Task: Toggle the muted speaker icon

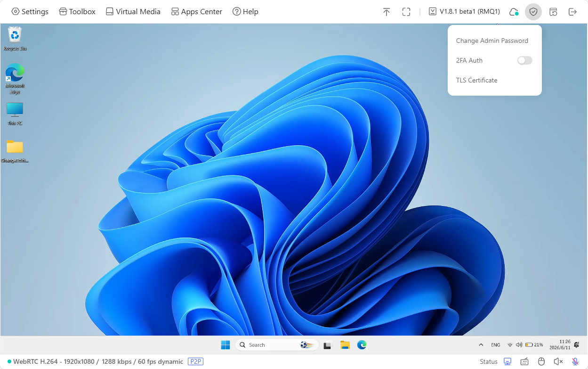Action: (558, 361)
